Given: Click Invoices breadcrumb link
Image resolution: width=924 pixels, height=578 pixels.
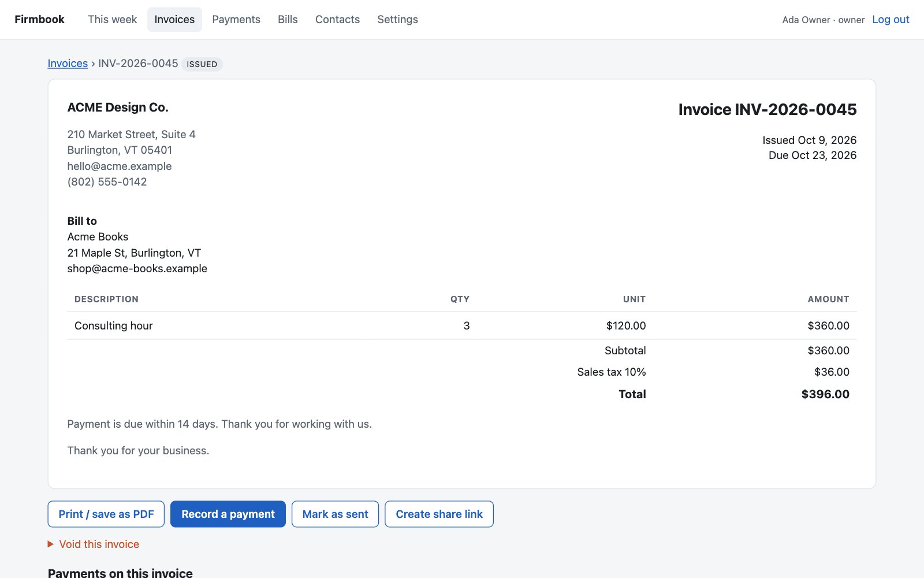Looking at the screenshot, I should (x=68, y=63).
